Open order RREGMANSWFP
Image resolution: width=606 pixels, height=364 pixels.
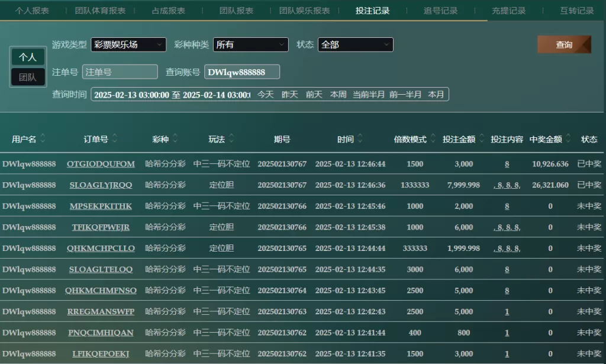(101, 311)
